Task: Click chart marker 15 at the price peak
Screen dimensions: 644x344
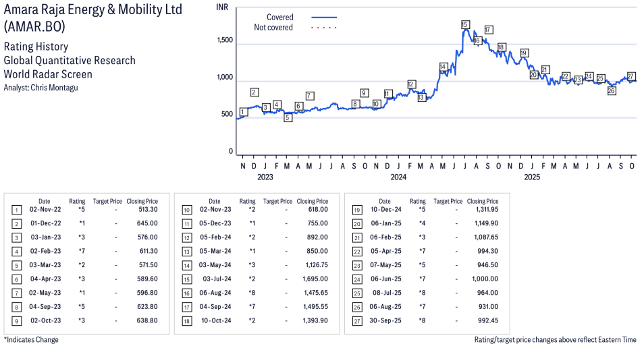Action: point(464,25)
